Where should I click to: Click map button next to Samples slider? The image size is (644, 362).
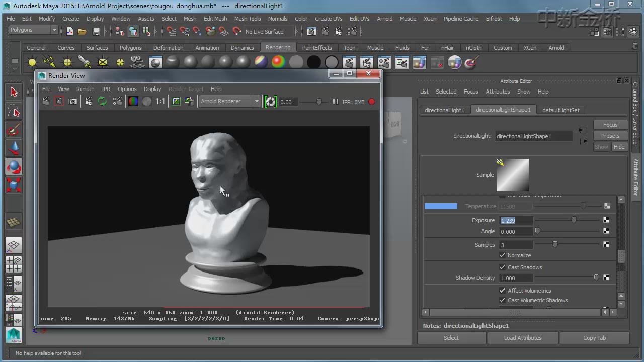(606, 245)
